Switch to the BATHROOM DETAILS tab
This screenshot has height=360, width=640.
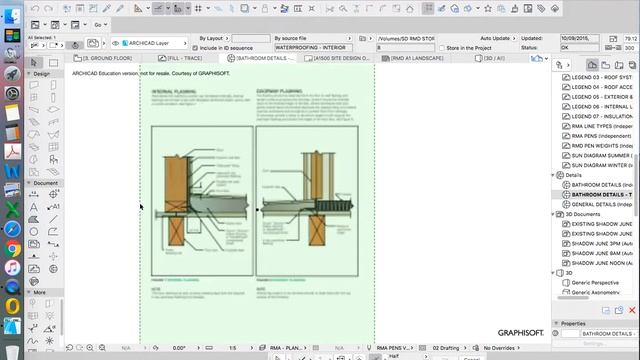coord(260,58)
